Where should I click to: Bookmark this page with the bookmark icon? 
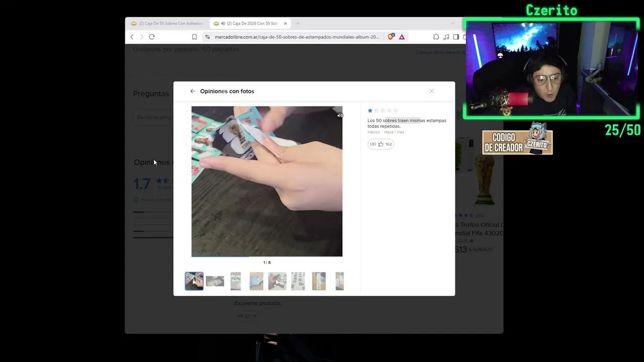click(x=194, y=37)
